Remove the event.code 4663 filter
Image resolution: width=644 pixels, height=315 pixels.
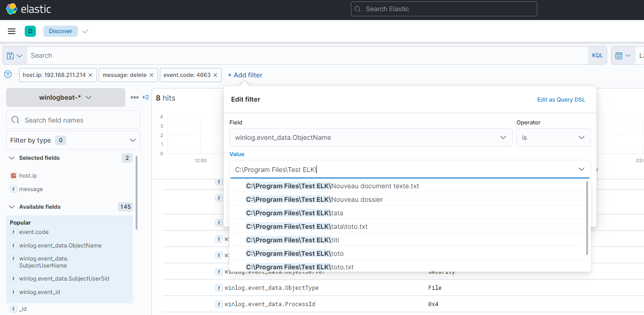pyautogui.click(x=215, y=75)
